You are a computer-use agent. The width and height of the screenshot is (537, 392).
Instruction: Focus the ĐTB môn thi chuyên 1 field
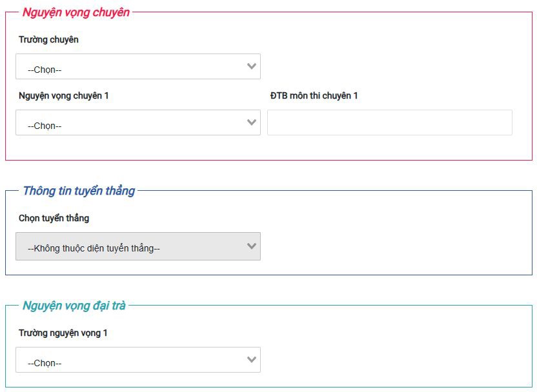[389, 122]
